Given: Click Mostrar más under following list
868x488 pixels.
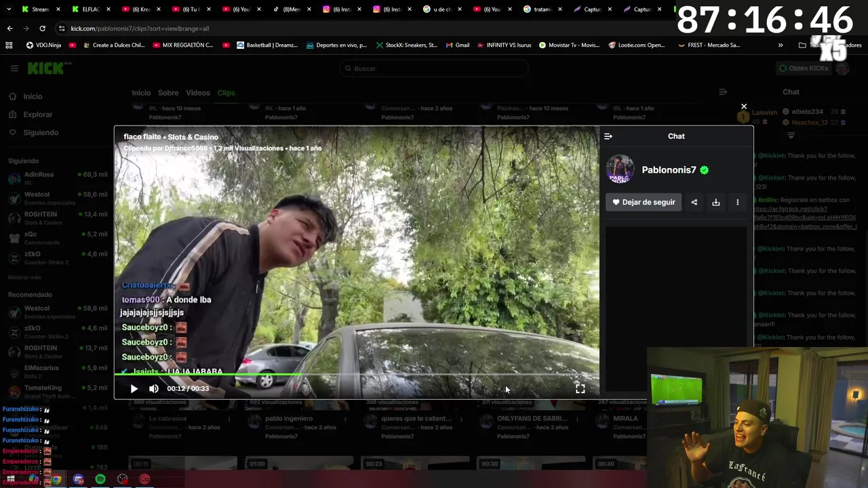Looking at the screenshot, I should point(24,277).
